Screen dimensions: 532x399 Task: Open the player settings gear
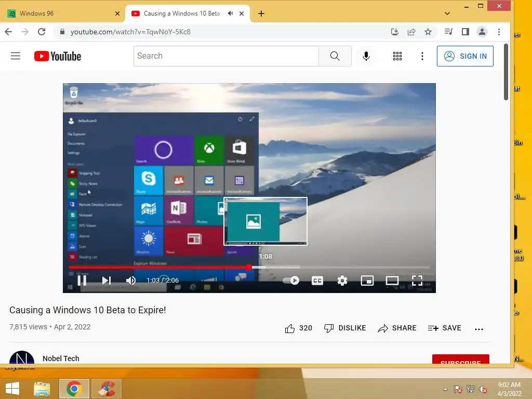(342, 280)
